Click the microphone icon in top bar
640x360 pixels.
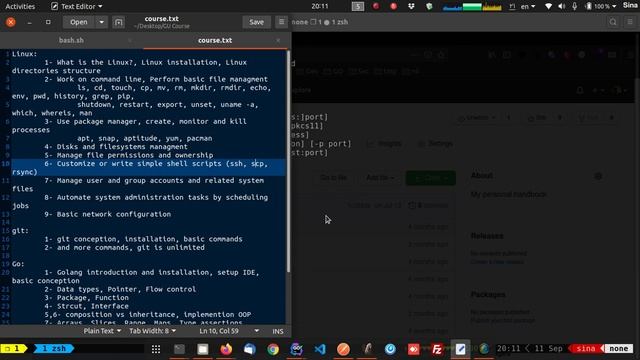click(575, 6)
